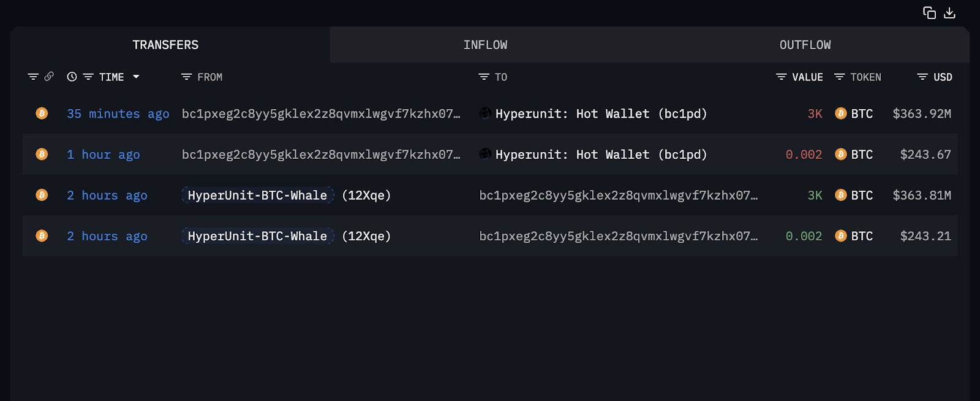The width and height of the screenshot is (980, 401).
Task: Open the VALUE column filter
Action: [781, 77]
